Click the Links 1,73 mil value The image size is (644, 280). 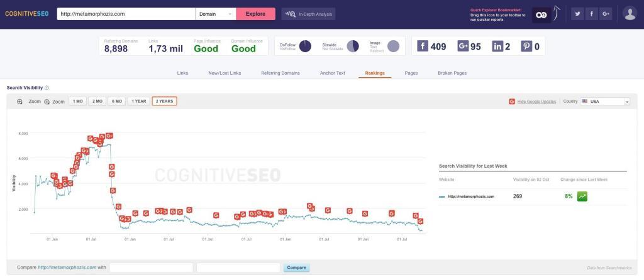coord(165,49)
